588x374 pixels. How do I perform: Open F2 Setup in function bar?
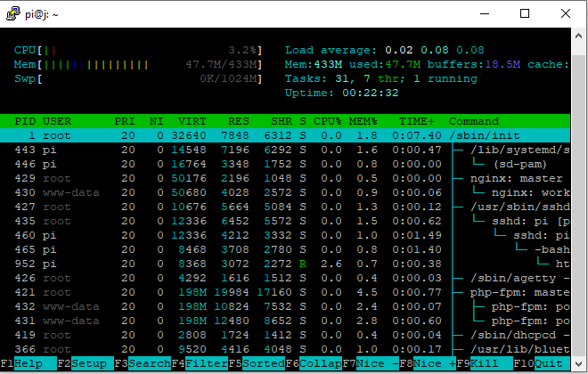pyautogui.click(x=86, y=363)
